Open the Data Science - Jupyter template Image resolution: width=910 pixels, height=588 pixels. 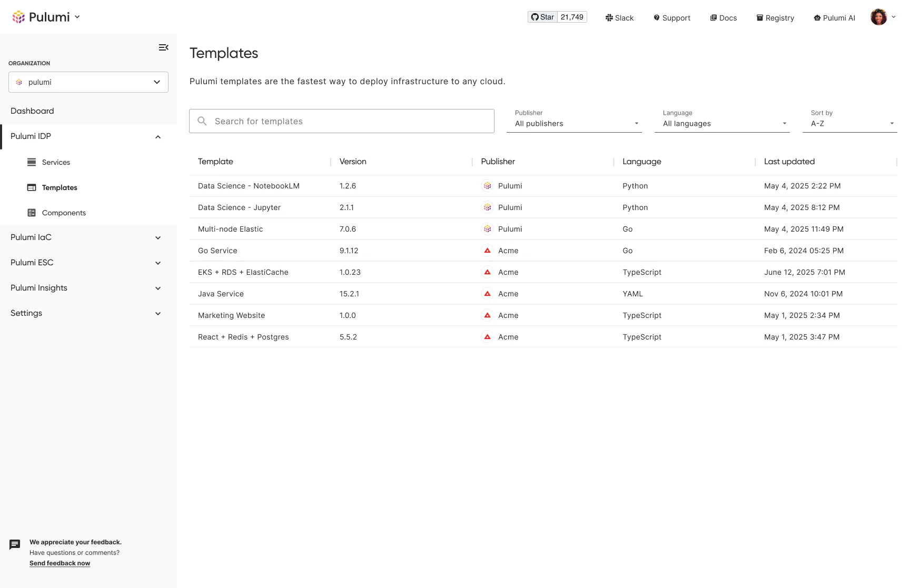[x=239, y=207]
